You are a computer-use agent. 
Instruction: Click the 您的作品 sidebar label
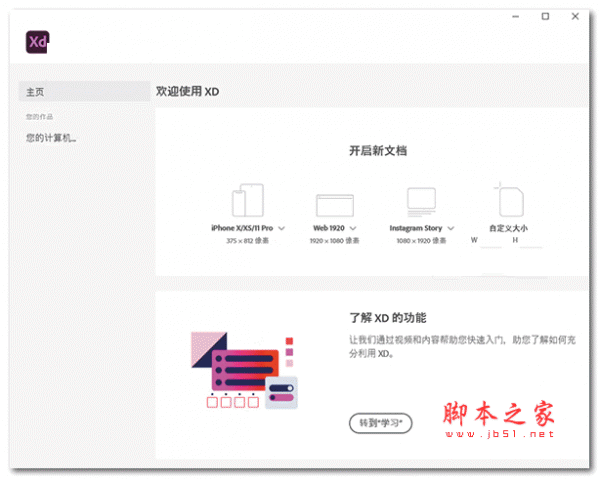coord(39,117)
